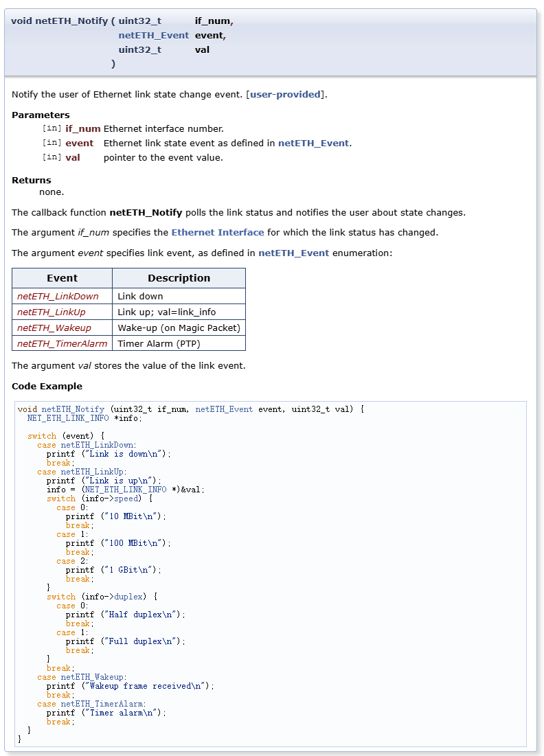Click the "user-provided" link
This screenshot has height=756, width=544.
(285, 94)
